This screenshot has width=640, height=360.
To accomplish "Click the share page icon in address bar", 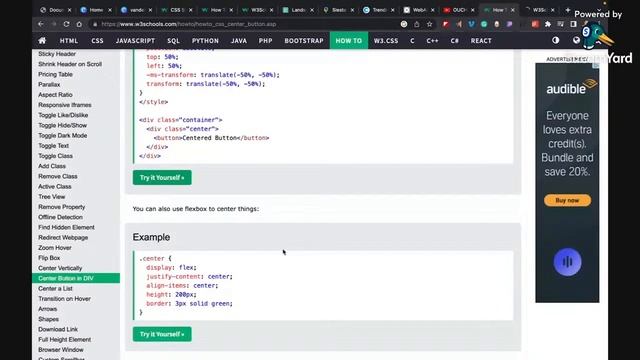I will click(417, 24).
